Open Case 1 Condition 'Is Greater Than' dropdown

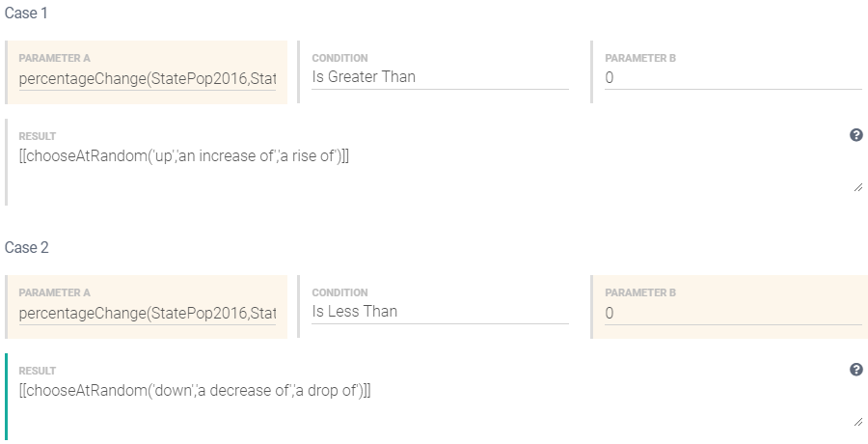pos(440,77)
